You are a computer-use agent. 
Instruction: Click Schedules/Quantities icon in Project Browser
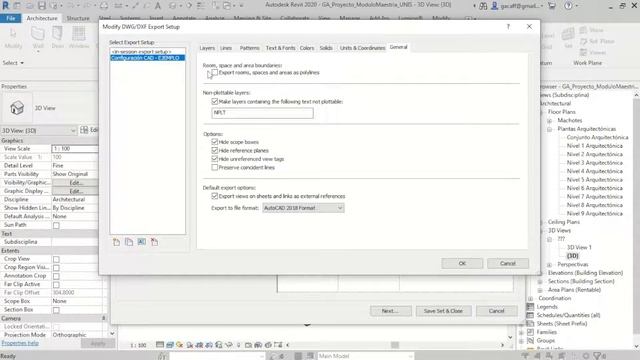pyautogui.click(x=530, y=315)
